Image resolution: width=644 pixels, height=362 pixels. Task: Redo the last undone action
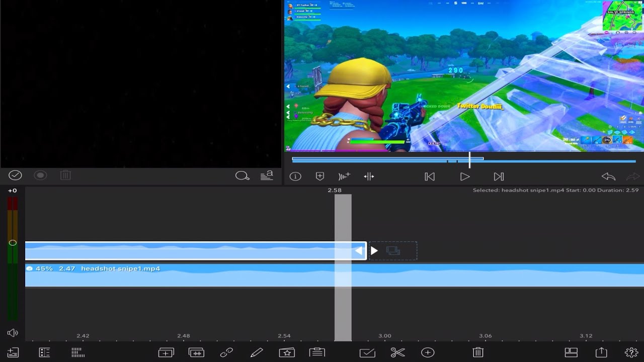(632, 176)
